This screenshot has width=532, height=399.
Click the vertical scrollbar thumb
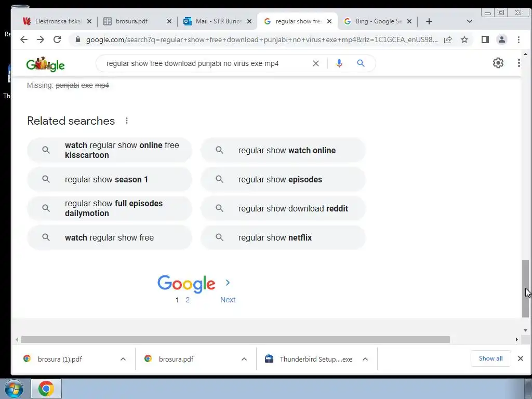[525, 288]
